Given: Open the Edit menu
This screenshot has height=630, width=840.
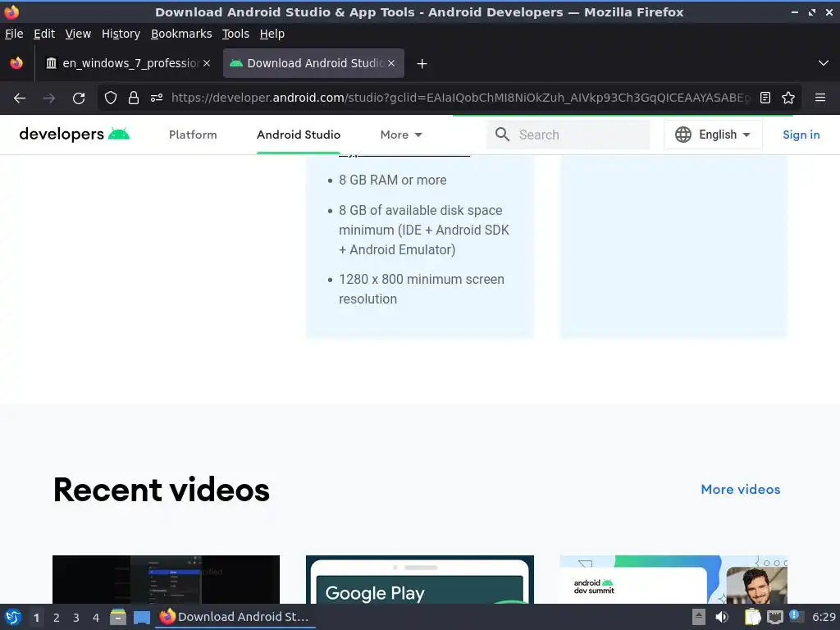Looking at the screenshot, I should tap(44, 34).
